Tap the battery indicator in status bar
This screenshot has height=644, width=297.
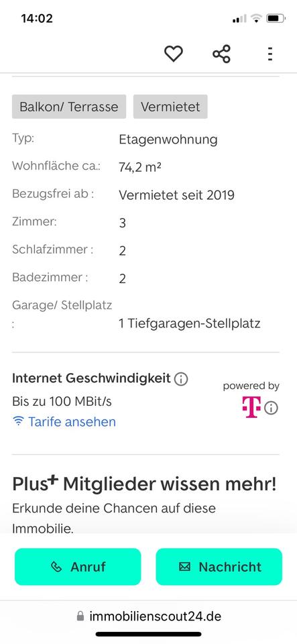[x=276, y=19]
